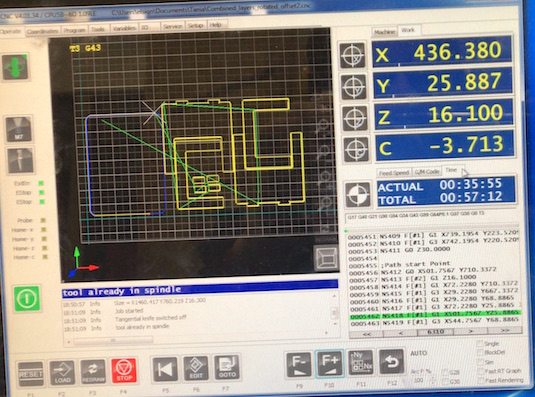Zero the Y axis with its crosshair icon
Screen dimensions: 535x397
coord(353,86)
